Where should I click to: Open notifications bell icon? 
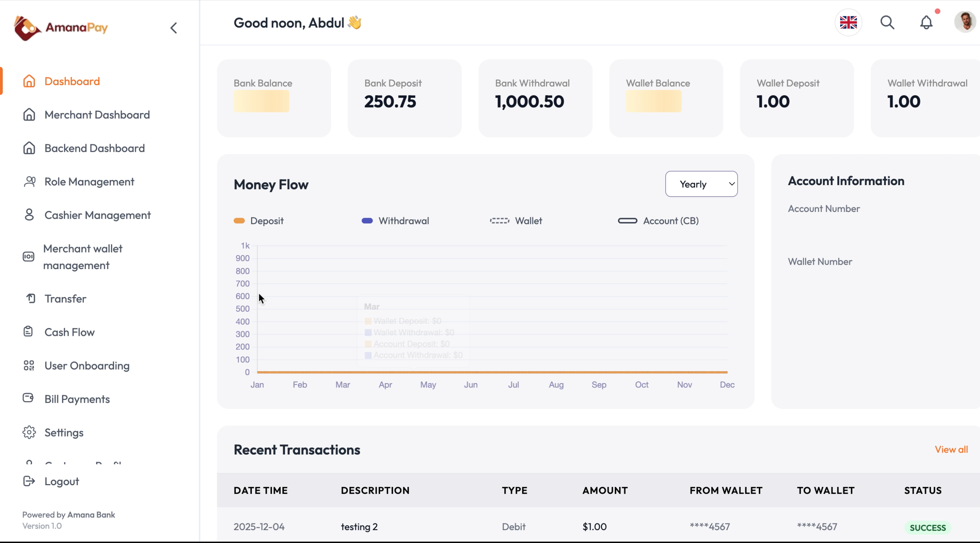click(x=926, y=22)
